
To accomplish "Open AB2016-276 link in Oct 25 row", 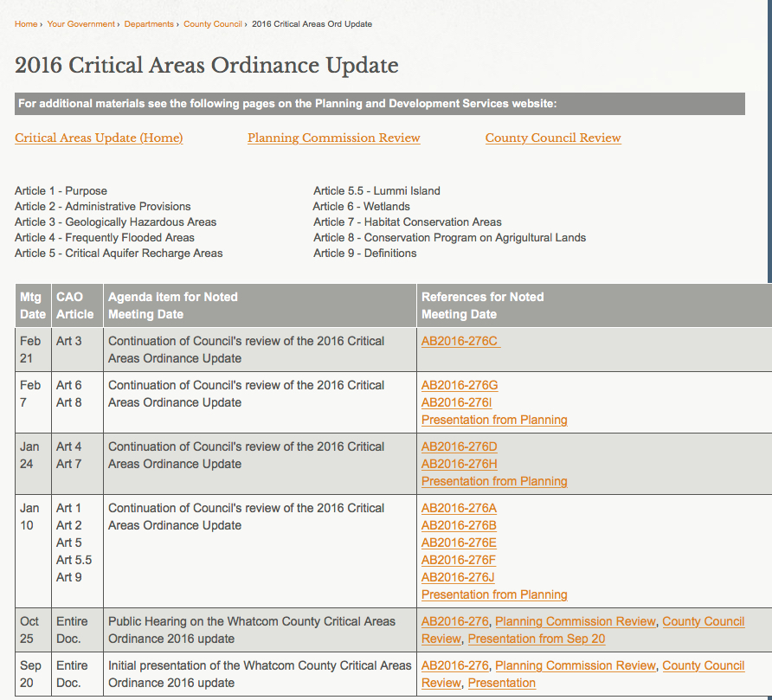I will pyautogui.click(x=454, y=621).
